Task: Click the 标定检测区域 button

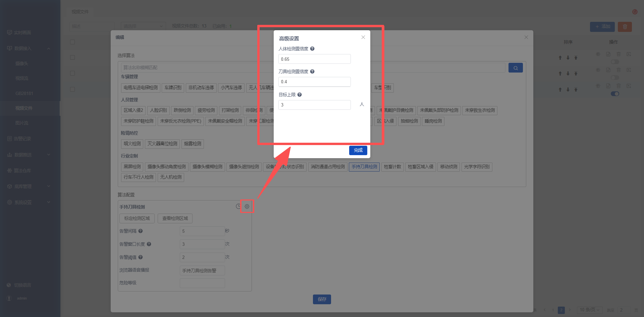Action: (x=137, y=218)
